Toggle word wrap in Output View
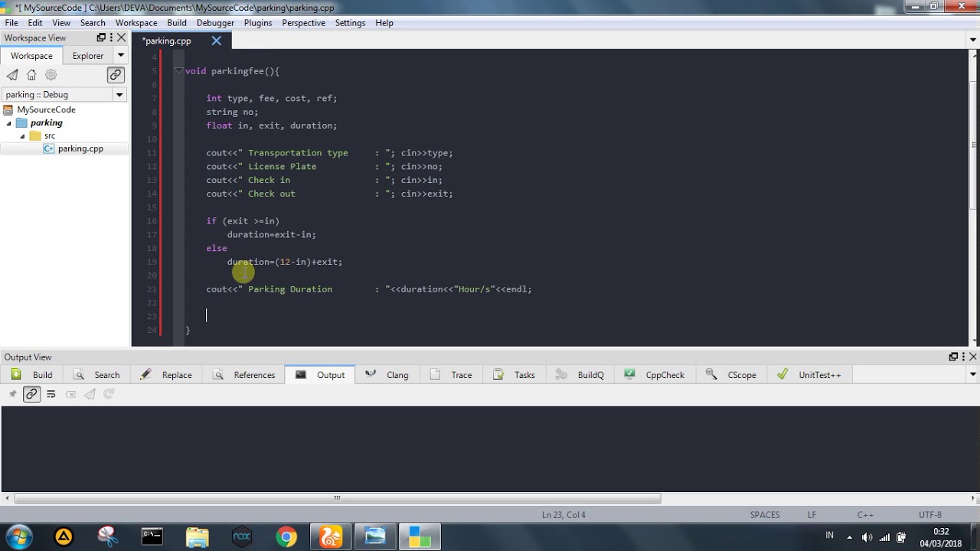Screen dimensions: 980x551 51,394
